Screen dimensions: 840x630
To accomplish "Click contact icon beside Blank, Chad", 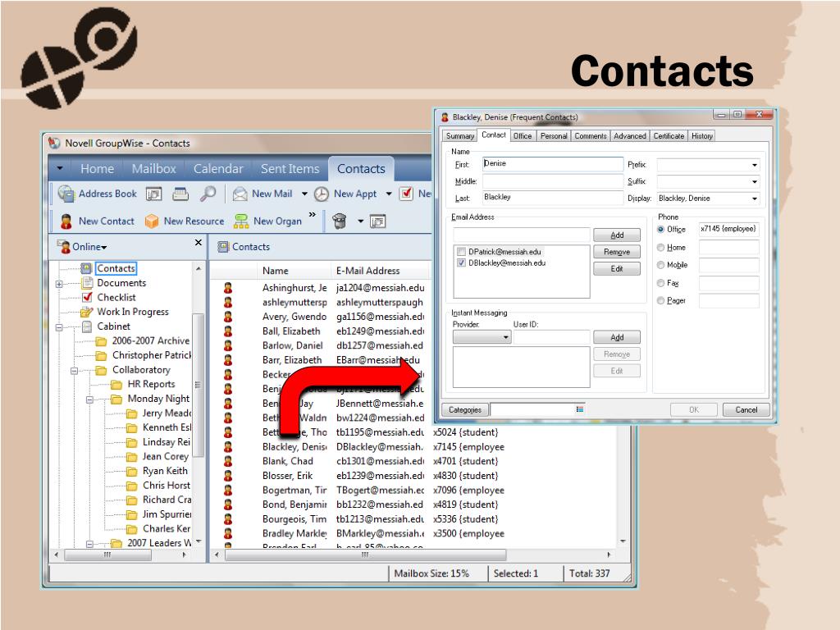I will point(228,461).
